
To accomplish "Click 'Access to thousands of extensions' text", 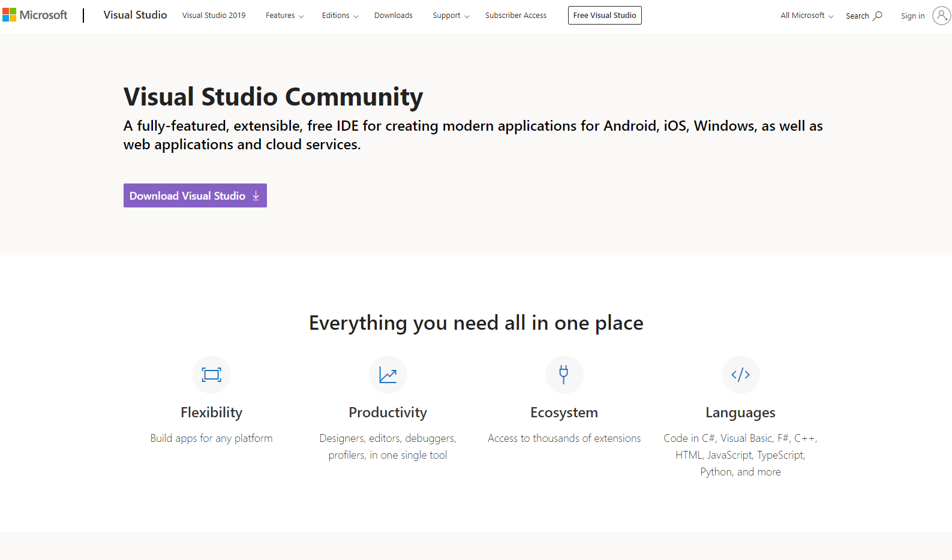I will (564, 438).
